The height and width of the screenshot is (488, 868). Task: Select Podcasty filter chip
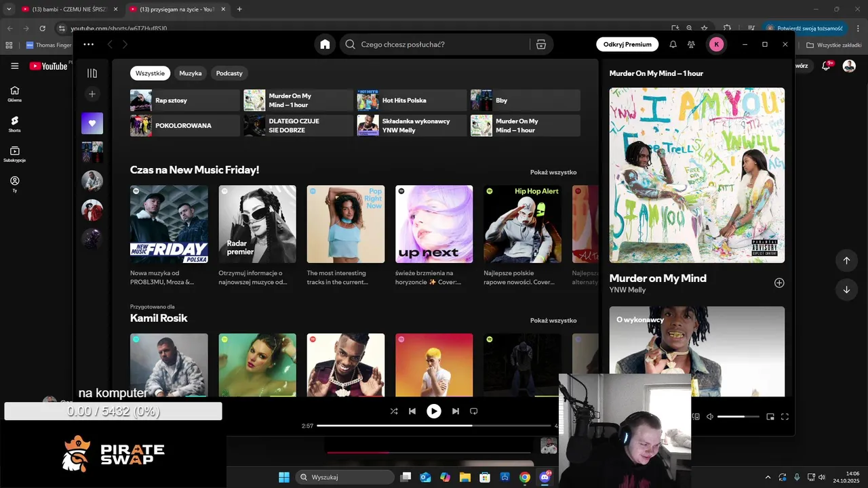(x=229, y=73)
